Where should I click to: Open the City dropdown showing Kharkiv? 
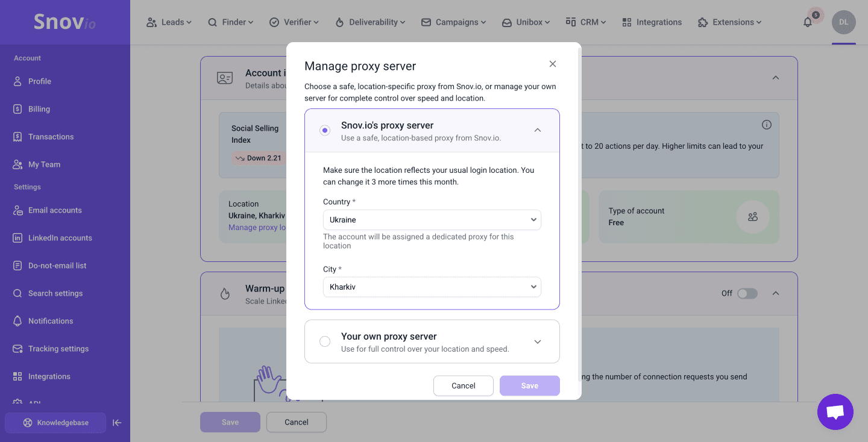432,287
